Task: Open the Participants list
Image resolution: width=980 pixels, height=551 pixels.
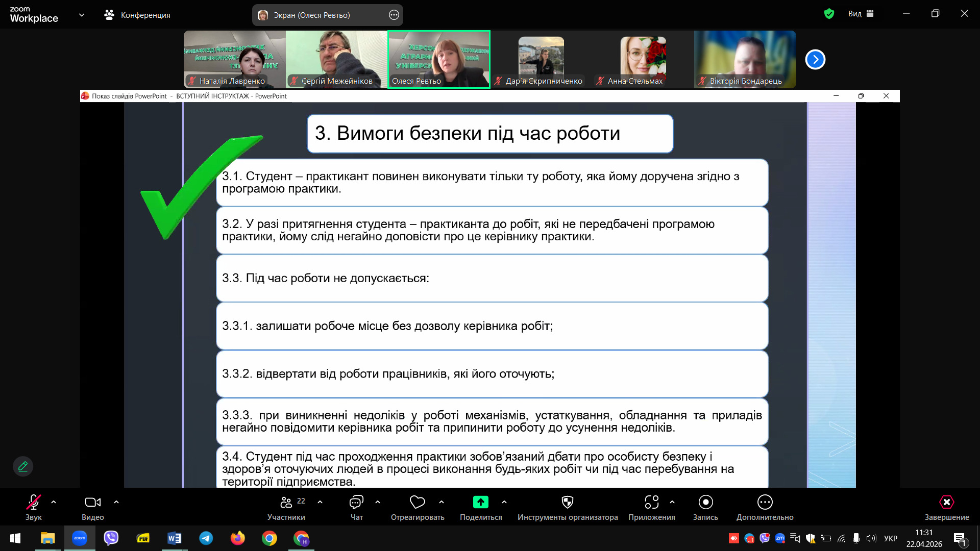Action: point(286,503)
